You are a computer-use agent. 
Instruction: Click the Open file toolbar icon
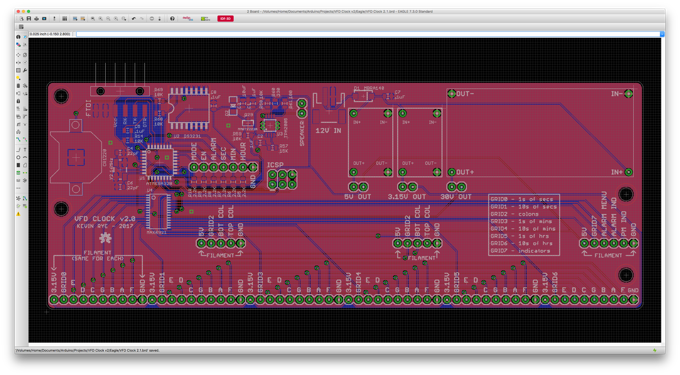coord(22,19)
